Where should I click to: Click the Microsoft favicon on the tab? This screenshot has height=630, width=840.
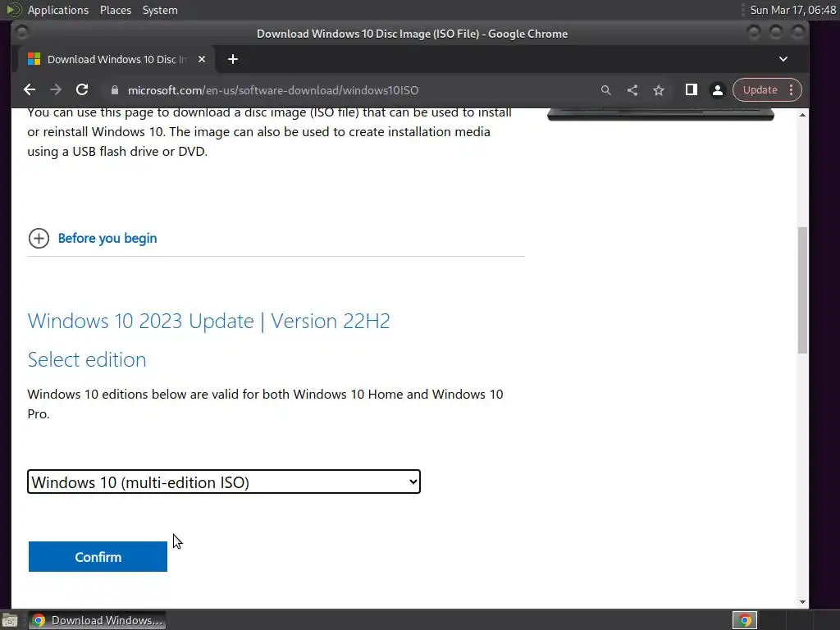34,59
